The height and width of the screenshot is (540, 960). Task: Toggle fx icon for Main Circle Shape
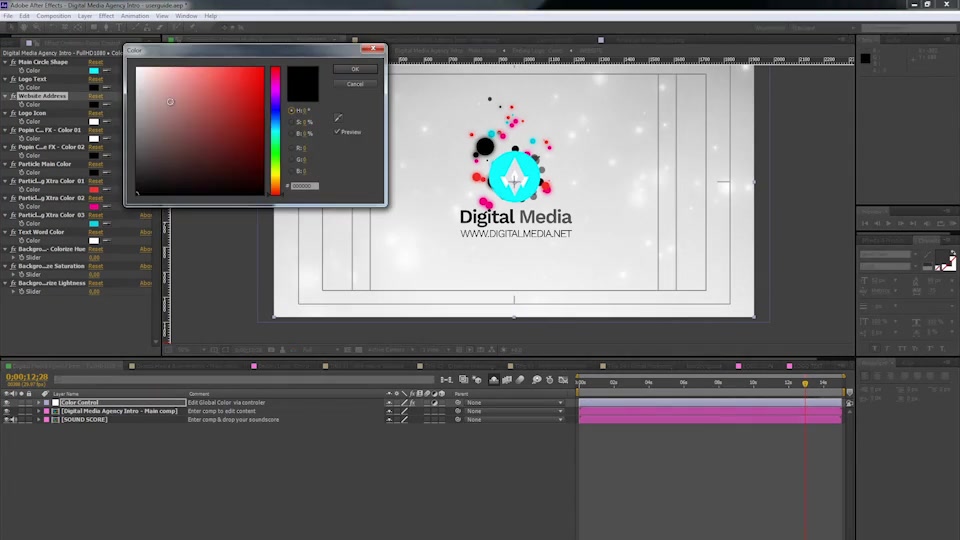[x=13, y=62]
